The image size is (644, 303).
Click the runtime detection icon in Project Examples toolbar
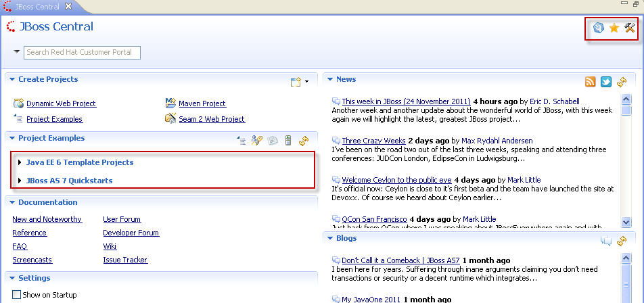(257, 141)
